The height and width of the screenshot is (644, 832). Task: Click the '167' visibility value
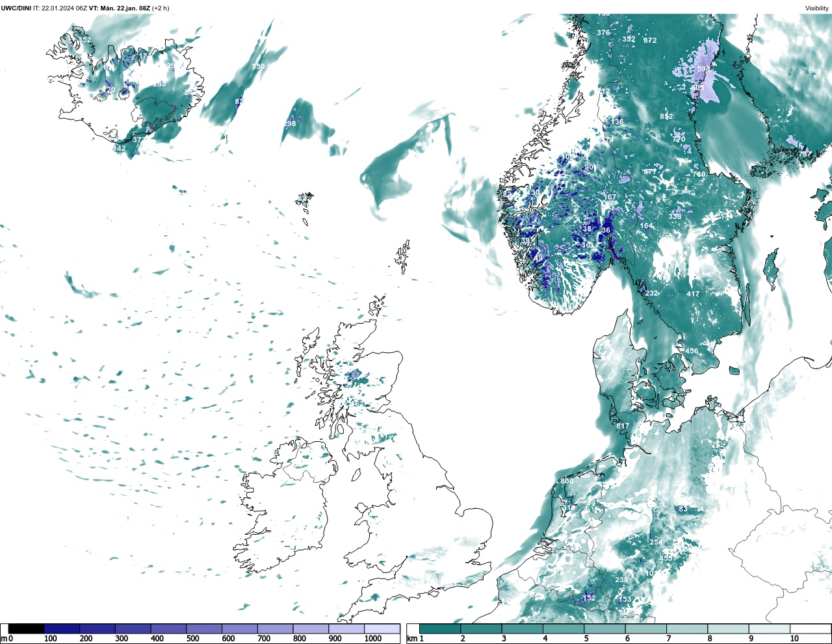610,197
